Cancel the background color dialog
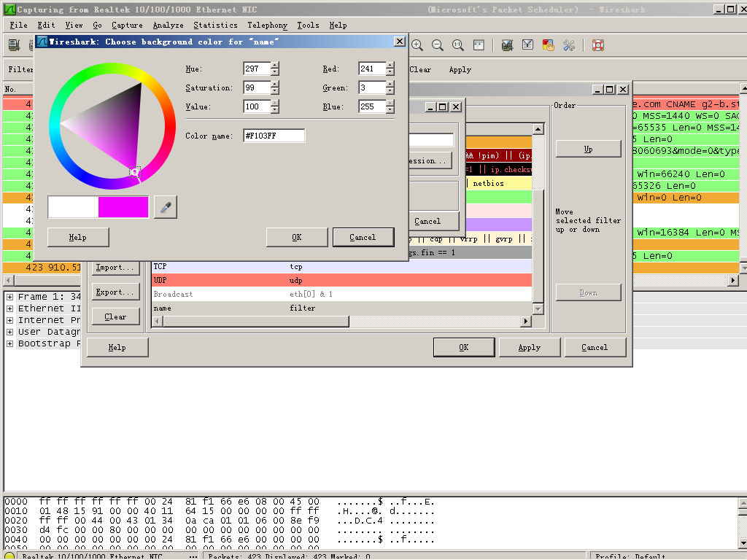The width and height of the screenshot is (747, 560). tap(363, 237)
